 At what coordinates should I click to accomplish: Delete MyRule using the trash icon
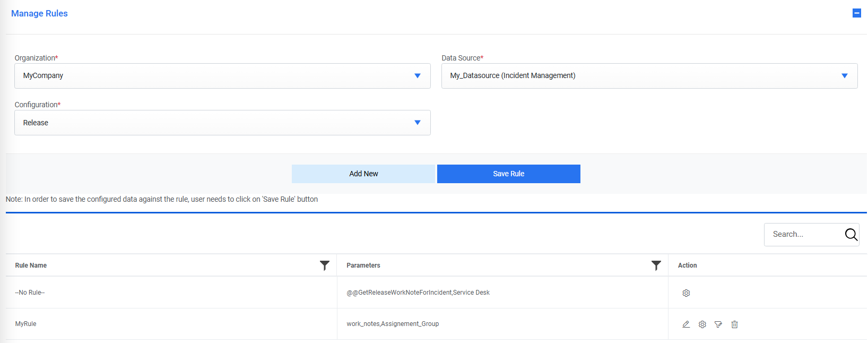735,324
